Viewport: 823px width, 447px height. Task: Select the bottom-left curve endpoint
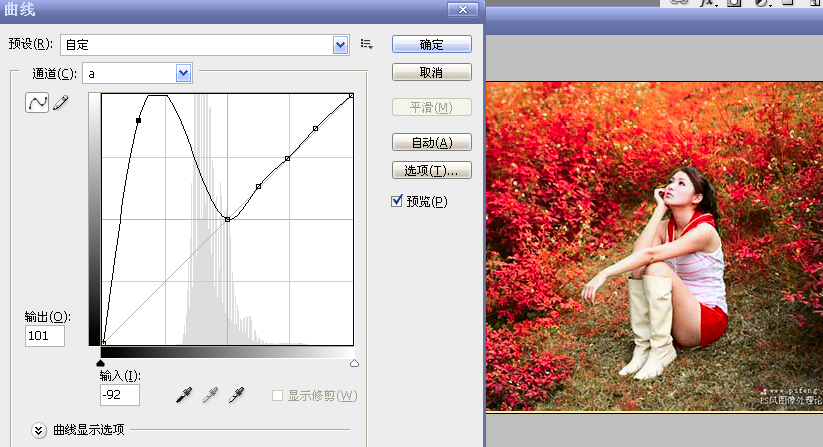pos(103,343)
